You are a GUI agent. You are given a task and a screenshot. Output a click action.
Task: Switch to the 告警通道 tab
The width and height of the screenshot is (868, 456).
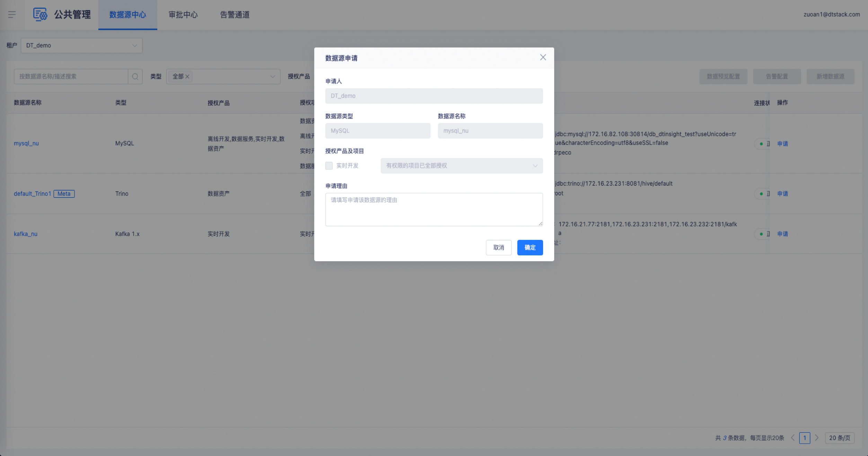point(235,15)
